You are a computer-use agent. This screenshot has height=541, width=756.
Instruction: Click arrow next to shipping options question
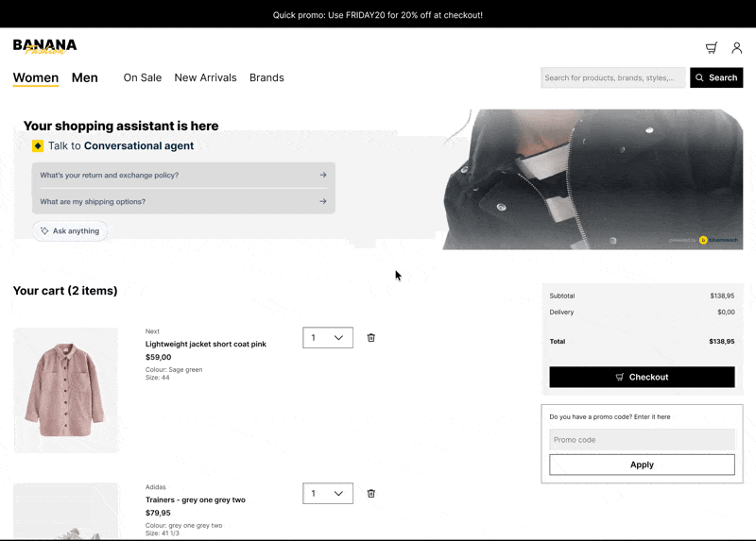[x=323, y=201]
